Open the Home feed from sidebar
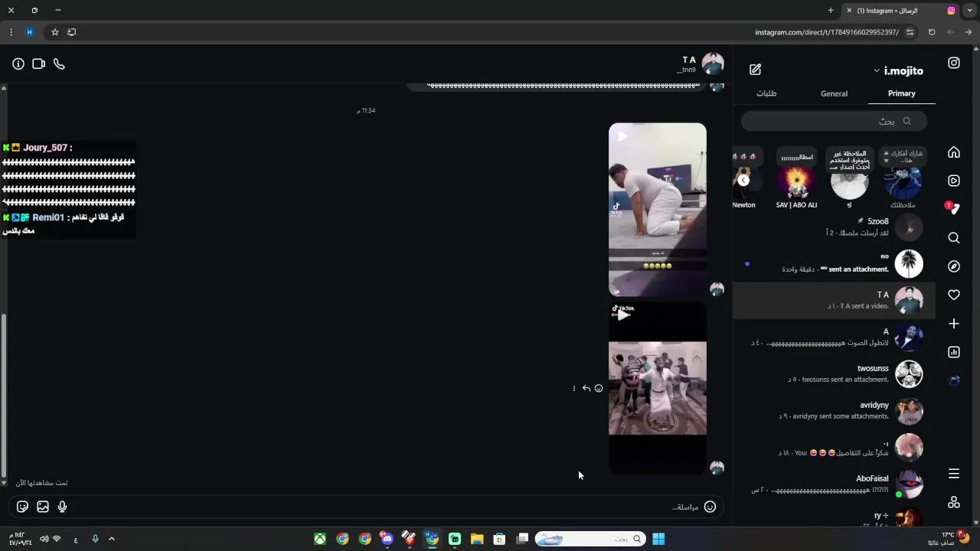This screenshot has width=980, height=551. click(x=954, y=152)
